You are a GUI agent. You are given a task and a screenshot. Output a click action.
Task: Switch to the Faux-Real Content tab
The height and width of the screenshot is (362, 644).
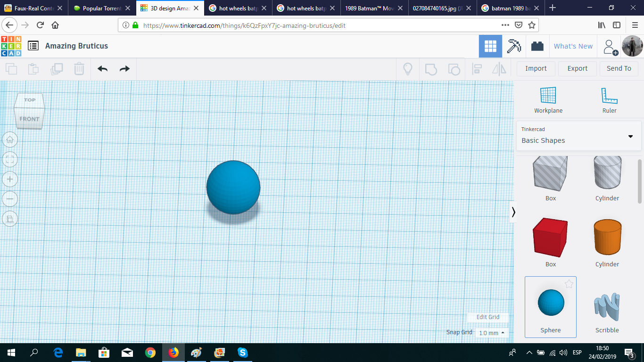coord(34,8)
